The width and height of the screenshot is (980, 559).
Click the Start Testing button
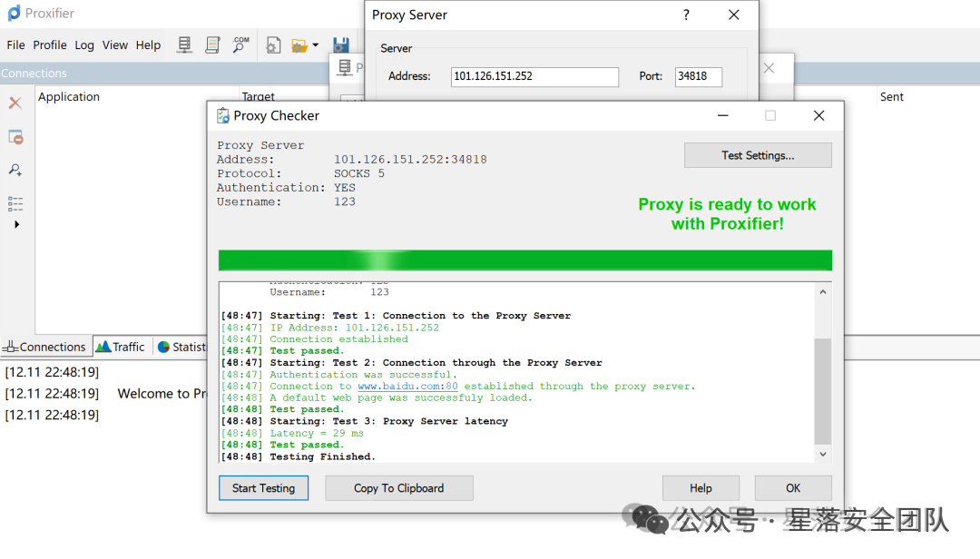click(263, 488)
